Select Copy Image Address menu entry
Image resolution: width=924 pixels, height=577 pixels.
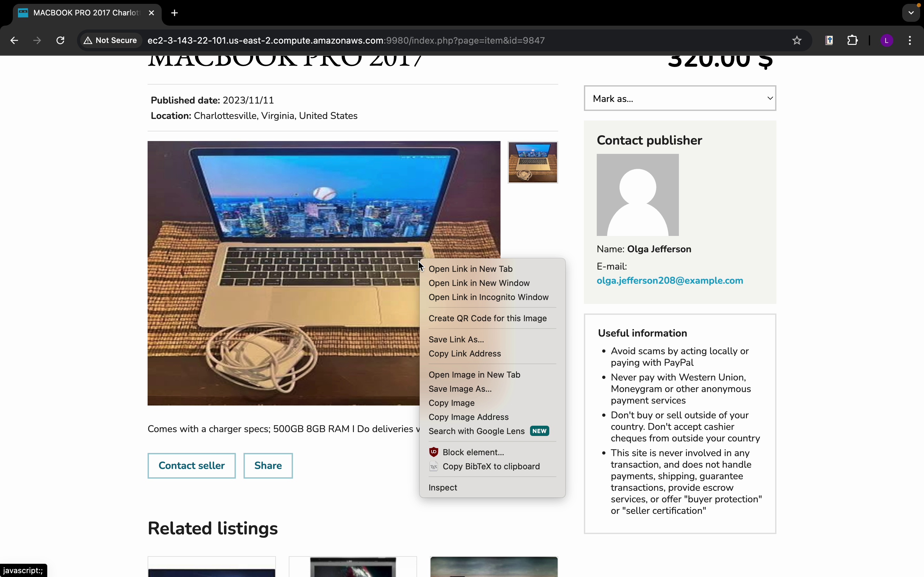(x=468, y=417)
